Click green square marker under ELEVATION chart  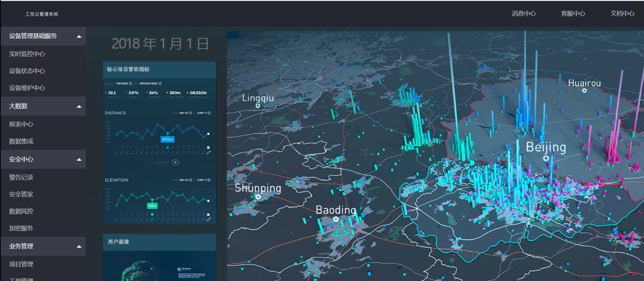coord(152,214)
